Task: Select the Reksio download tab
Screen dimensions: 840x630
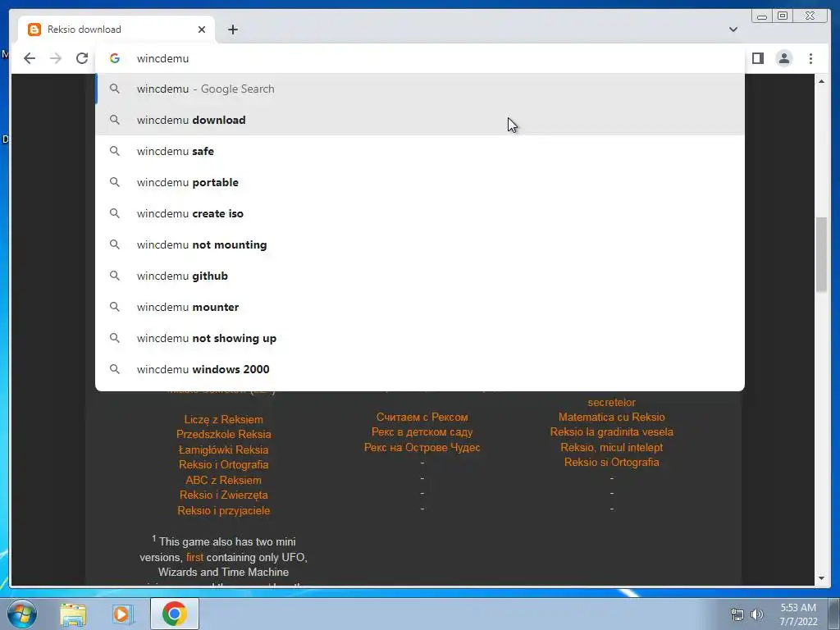Action: pos(116,30)
